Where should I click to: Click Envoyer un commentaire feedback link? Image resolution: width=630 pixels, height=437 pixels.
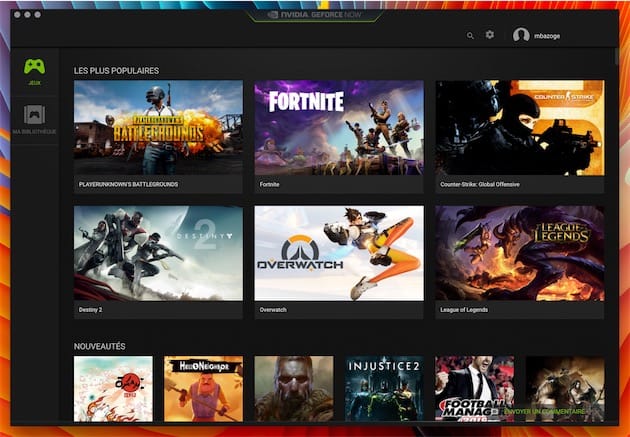(544, 412)
